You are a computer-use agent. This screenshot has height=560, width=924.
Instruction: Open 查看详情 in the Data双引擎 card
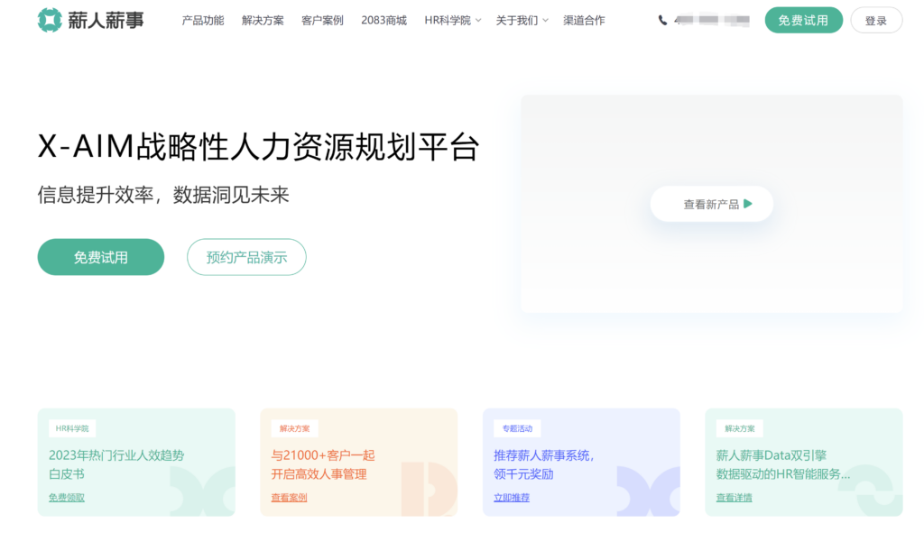pos(733,497)
